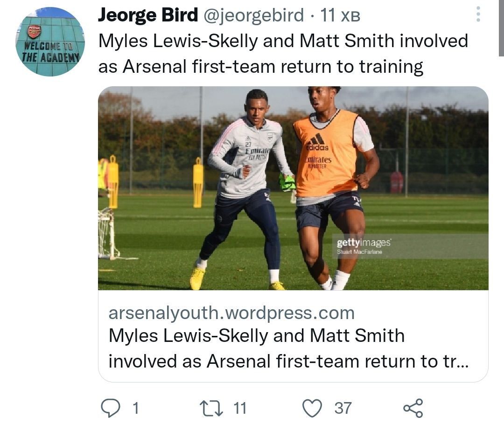This screenshot has width=504, height=431.
Task: Click the retweet count of 11
Action: [239, 409]
